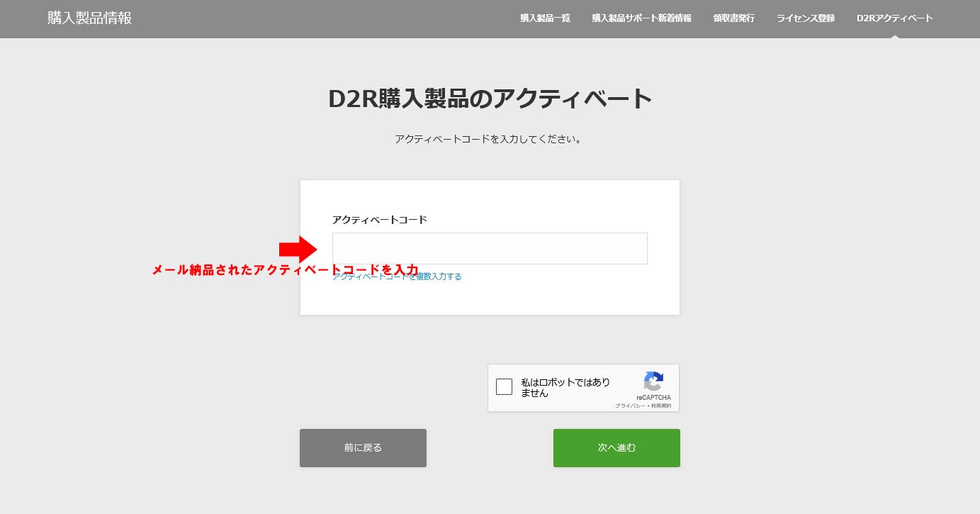The image size is (980, 514).
Task: Go to 購入製品サポート新着情報 in navigation
Action: (x=641, y=18)
